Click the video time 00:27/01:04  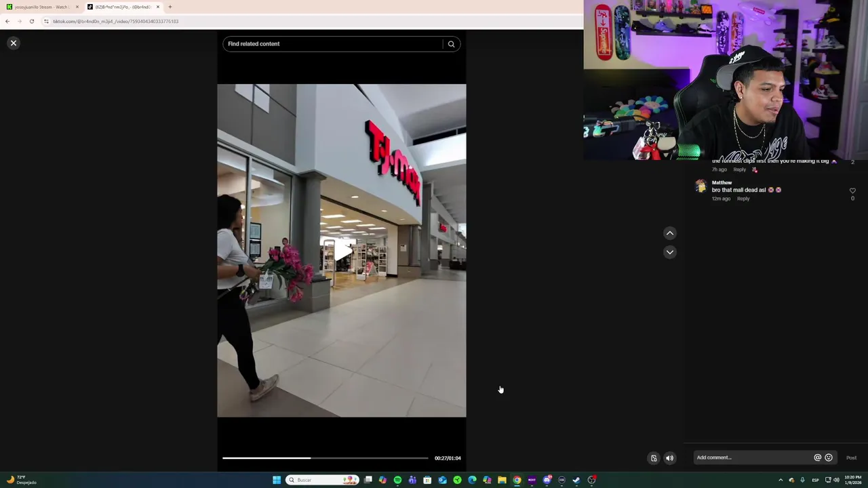tap(448, 458)
